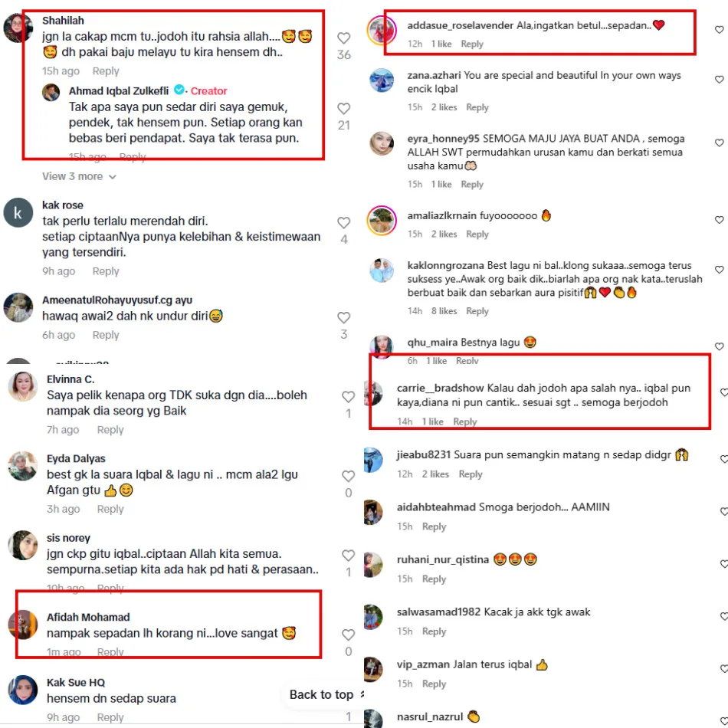Like Elvinna C.'s comment heart

348,396
